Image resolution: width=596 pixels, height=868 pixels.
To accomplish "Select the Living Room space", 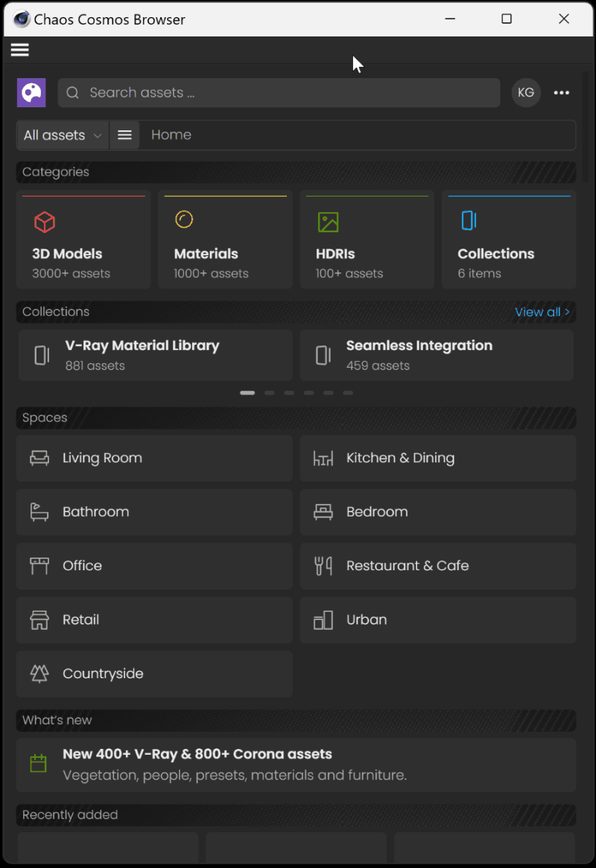I will coord(154,458).
